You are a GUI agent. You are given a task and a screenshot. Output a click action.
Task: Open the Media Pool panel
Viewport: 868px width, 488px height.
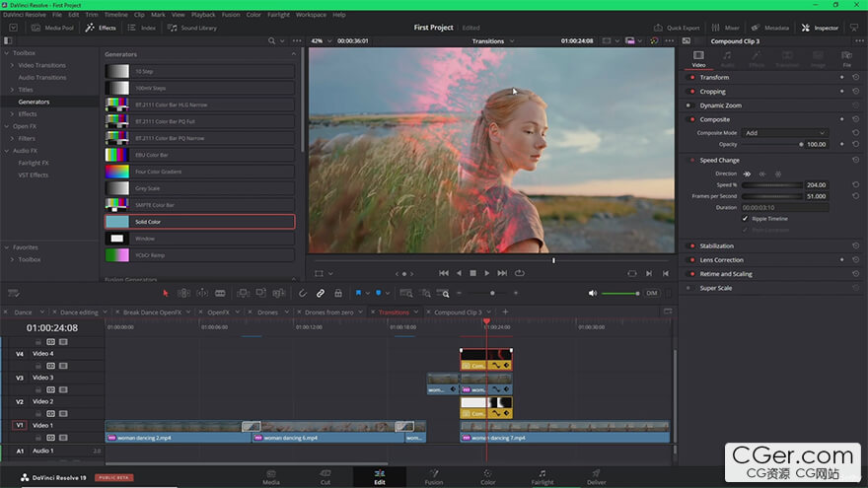[52, 28]
